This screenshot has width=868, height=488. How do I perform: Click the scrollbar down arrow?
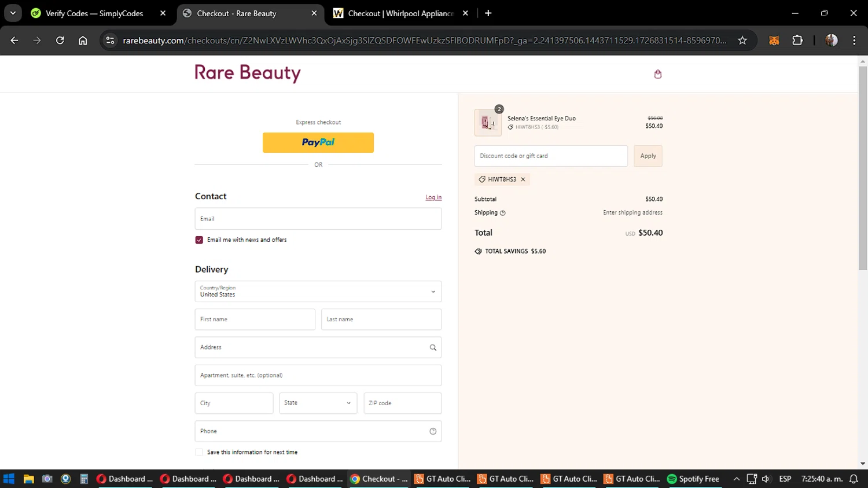pos(863,464)
